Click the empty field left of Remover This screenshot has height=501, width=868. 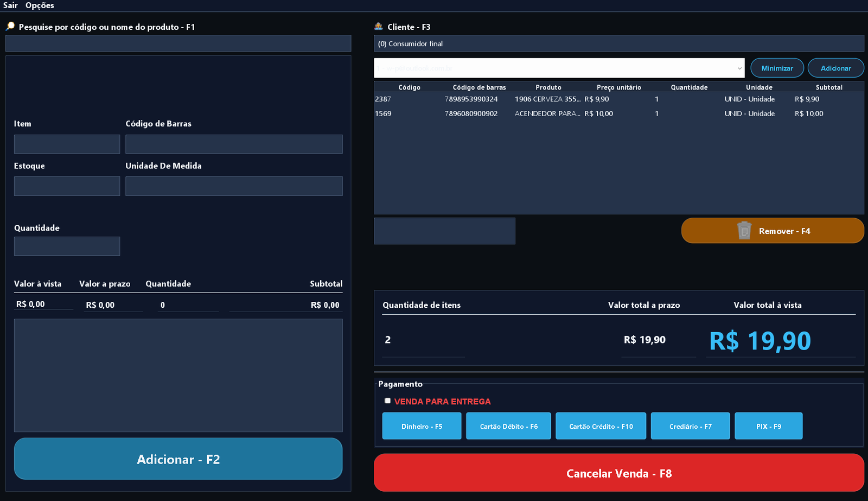(x=444, y=231)
